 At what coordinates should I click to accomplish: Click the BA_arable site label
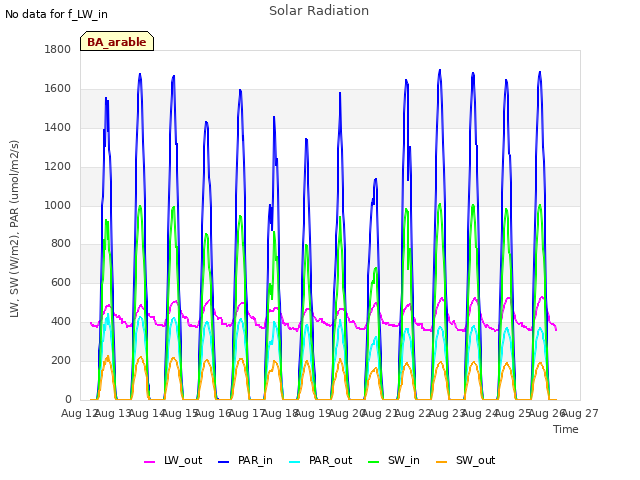pyautogui.click(x=117, y=42)
